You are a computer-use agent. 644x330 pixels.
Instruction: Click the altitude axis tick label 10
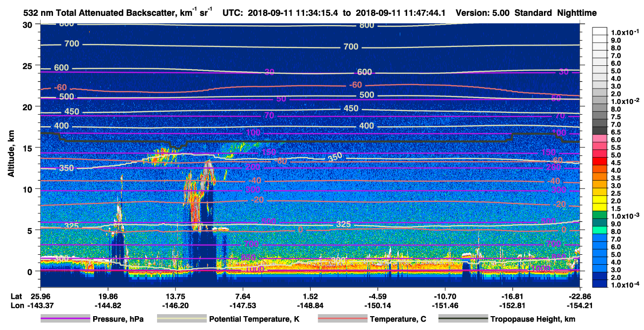tap(28, 189)
